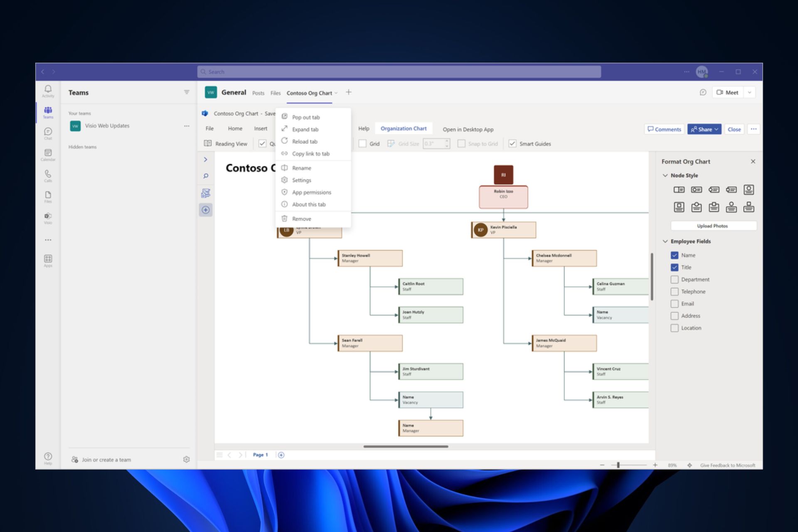Open the Contoso Org Chart tab dropdown arrow

[336, 93]
